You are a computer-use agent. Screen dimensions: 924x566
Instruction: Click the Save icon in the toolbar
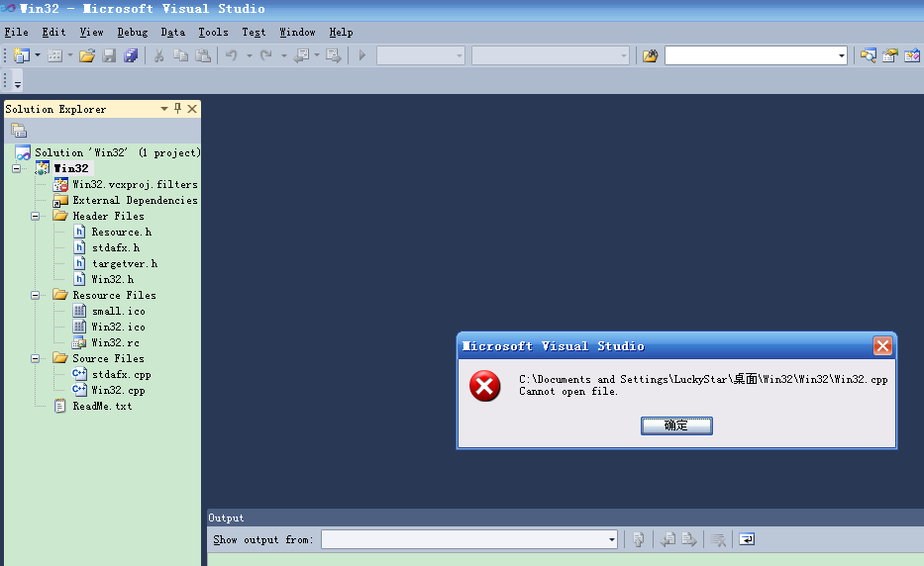click(x=109, y=56)
